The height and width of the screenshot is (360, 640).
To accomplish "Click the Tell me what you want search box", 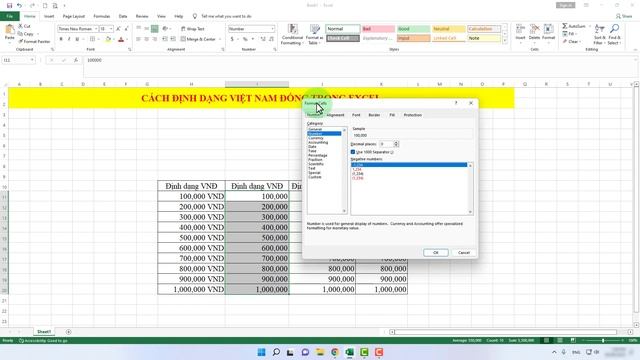I will click(226, 16).
